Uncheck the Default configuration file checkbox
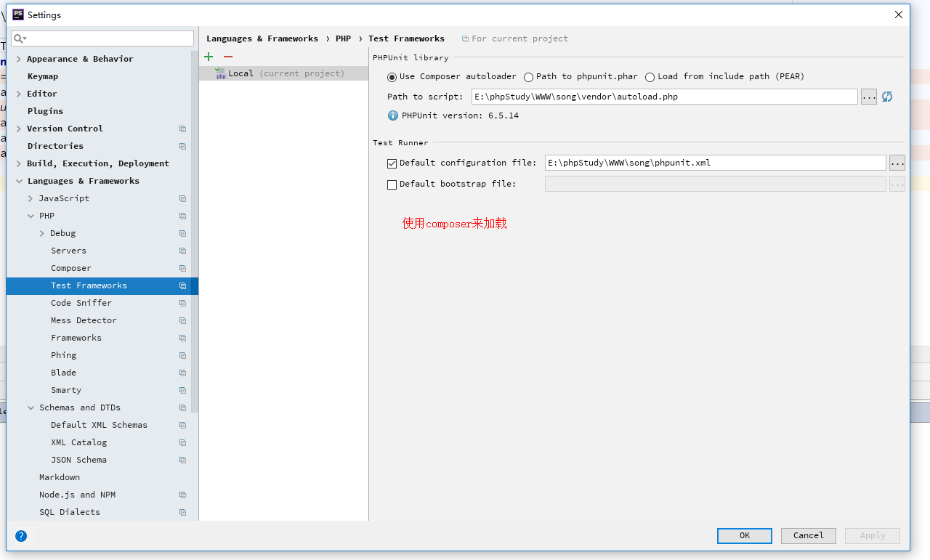930x560 pixels. point(392,163)
